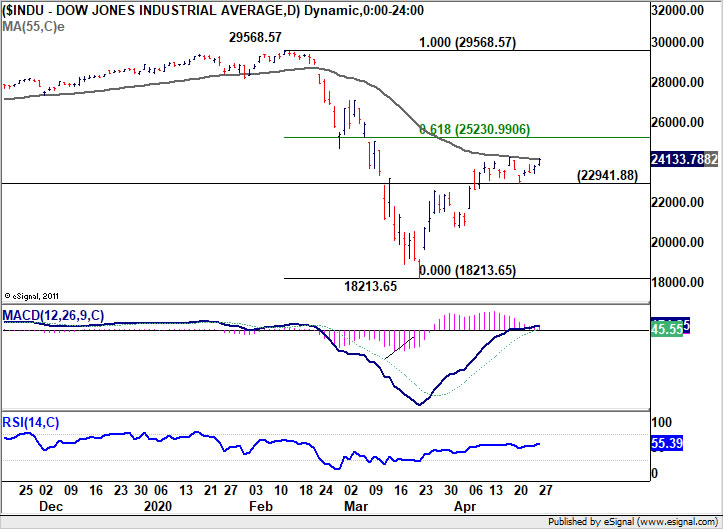The height and width of the screenshot is (529, 723).
Task: Select the MA(55,C)e indicator label
Action: click(33, 27)
